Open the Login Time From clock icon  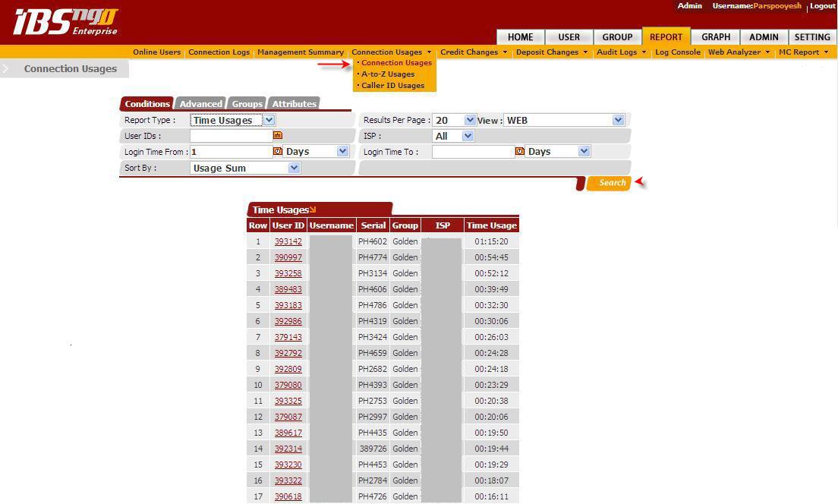[278, 152]
